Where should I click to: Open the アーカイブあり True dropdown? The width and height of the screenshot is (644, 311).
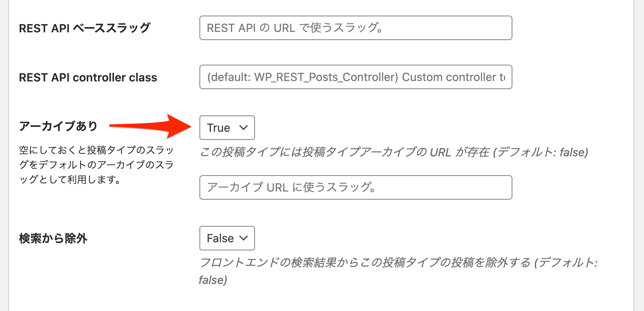coord(227,128)
